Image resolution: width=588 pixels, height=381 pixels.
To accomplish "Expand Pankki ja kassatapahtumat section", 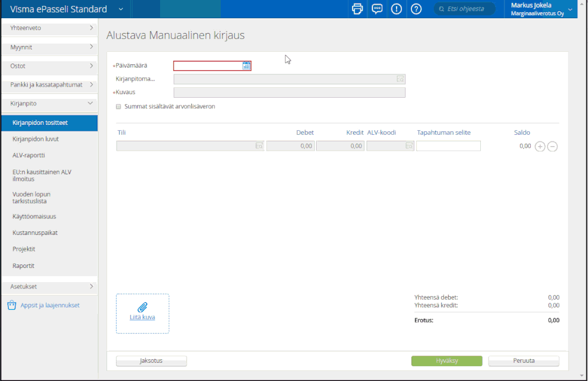I will coord(49,85).
